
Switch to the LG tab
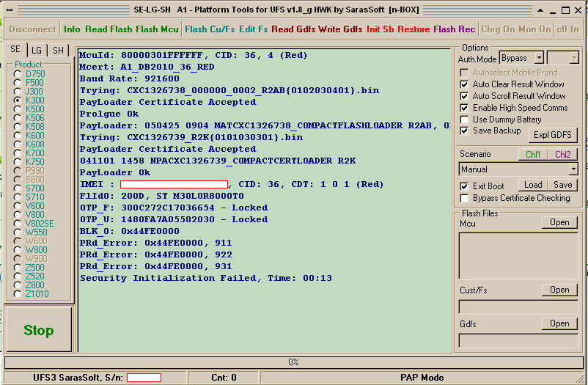[x=37, y=51]
